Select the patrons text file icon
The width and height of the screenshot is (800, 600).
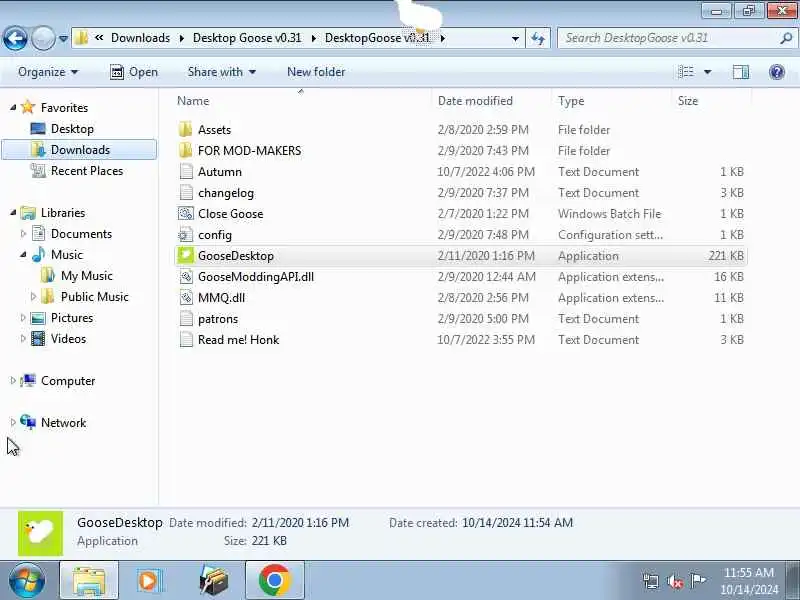point(186,319)
